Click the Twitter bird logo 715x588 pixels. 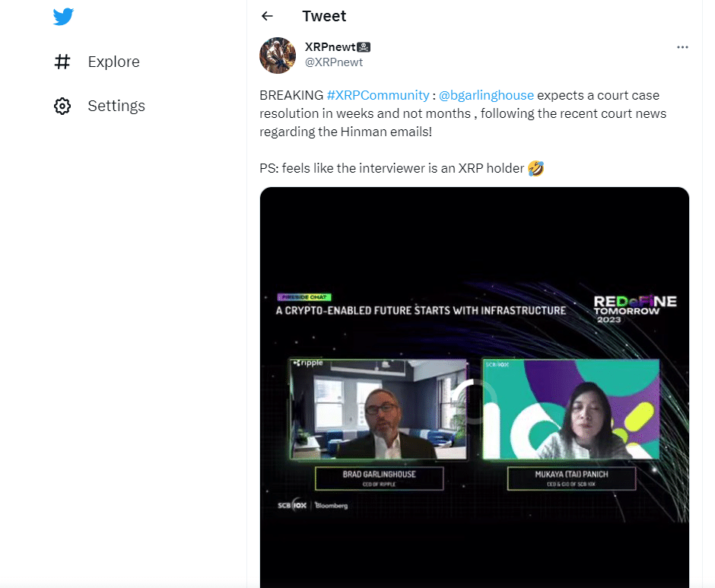point(63,17)
